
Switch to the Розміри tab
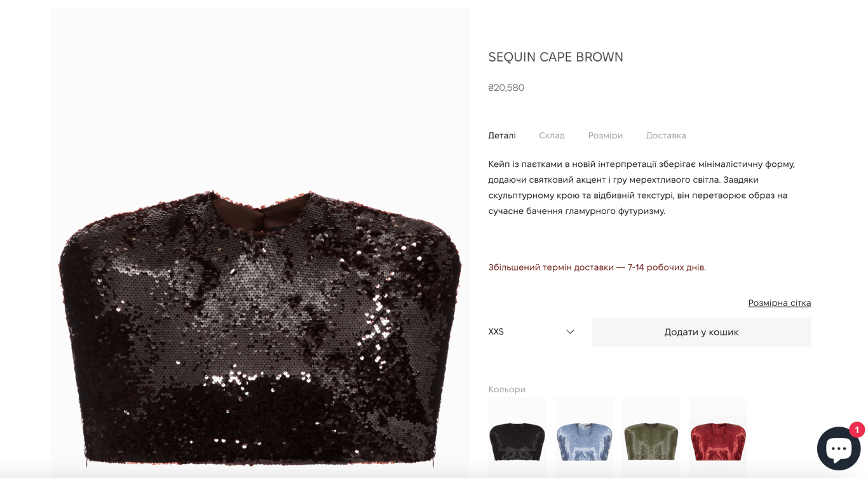[606, 135]
